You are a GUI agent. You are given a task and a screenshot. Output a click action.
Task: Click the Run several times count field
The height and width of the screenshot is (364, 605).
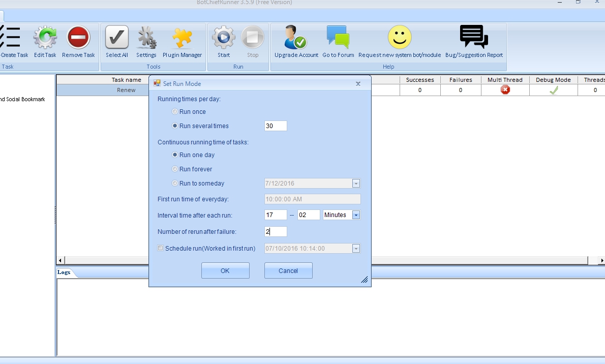coord(276,126)
